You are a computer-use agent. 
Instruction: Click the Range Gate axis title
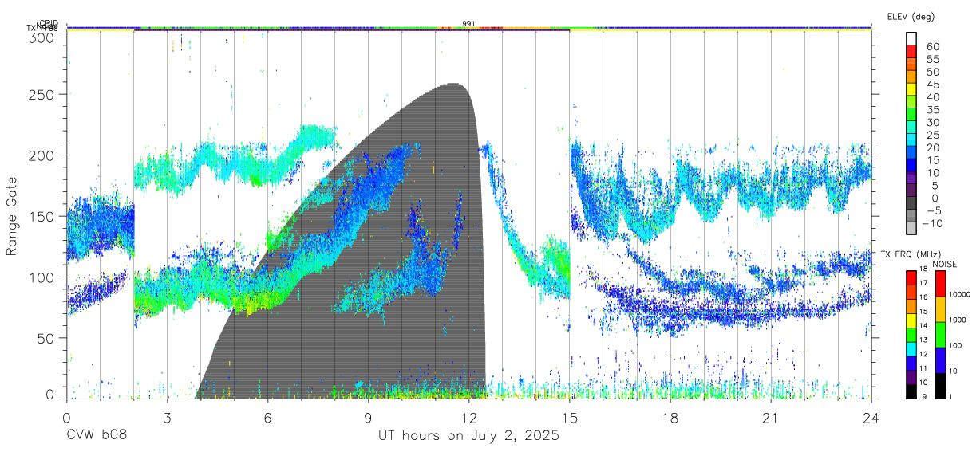pos(13,216)
